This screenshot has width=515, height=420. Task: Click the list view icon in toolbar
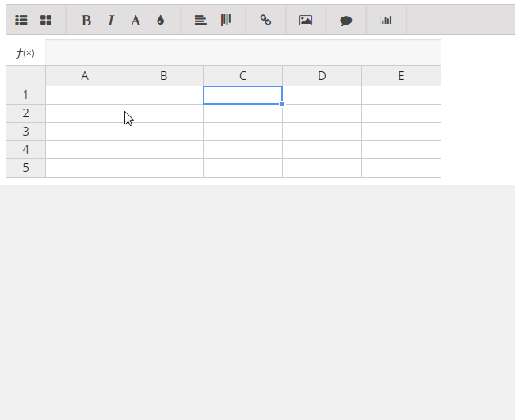[21, 20]
